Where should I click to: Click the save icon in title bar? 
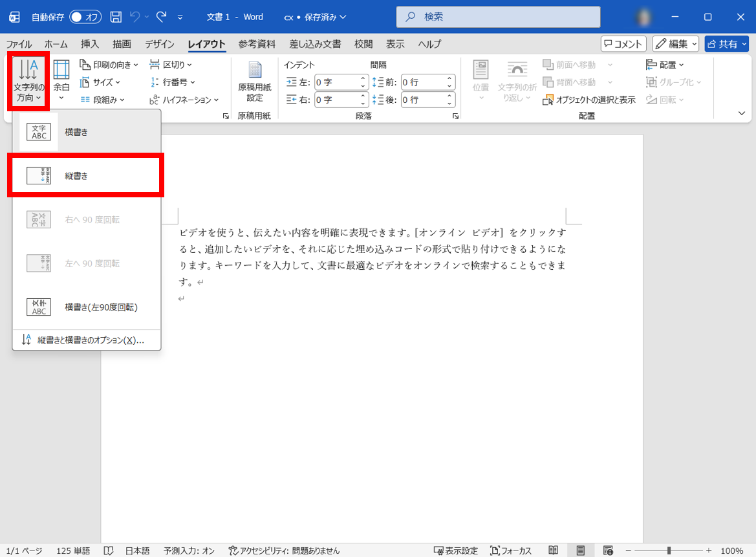[116, 17]
